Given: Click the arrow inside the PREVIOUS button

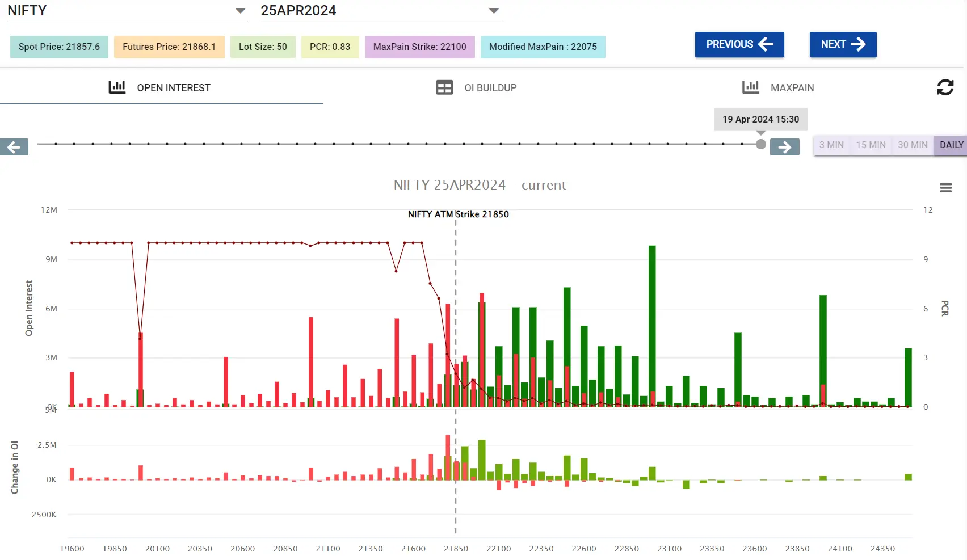Looking at the screenshot, I should pyautogui.click(x=766, y=44).
